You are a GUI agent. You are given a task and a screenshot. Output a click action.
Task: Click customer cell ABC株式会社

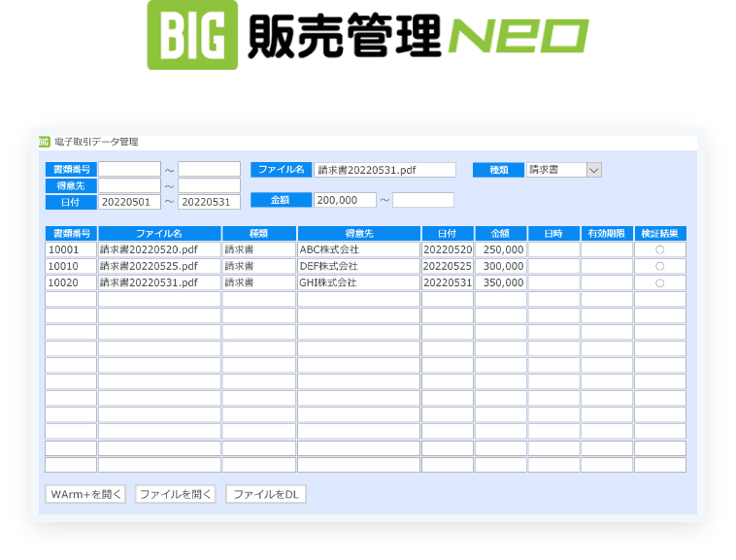[x=358, y=249]
